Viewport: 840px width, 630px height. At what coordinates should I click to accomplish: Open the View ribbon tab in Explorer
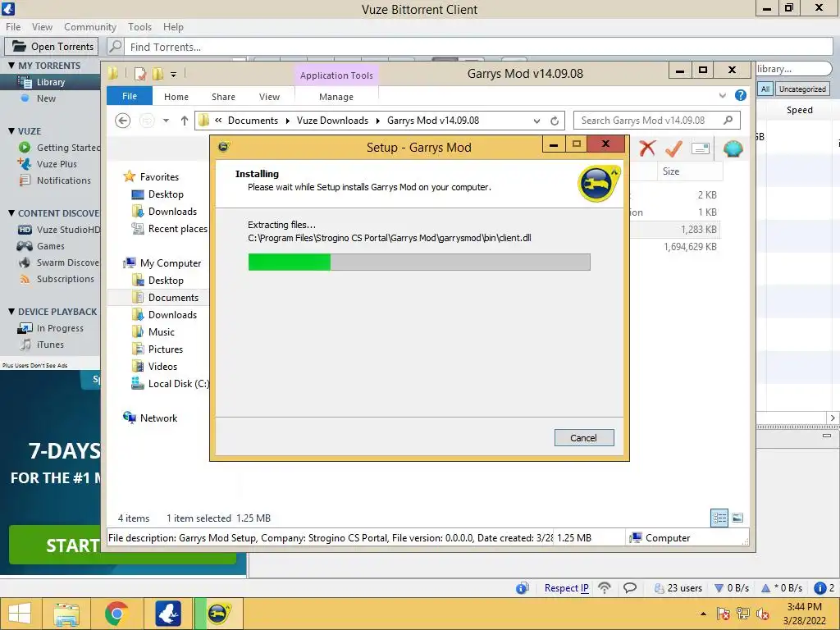(269, 97)
